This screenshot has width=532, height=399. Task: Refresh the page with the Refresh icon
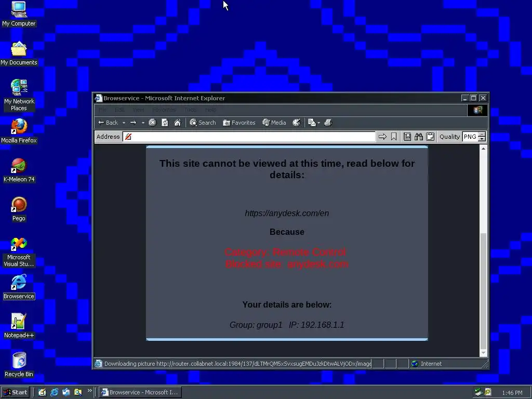coord(165,123)
